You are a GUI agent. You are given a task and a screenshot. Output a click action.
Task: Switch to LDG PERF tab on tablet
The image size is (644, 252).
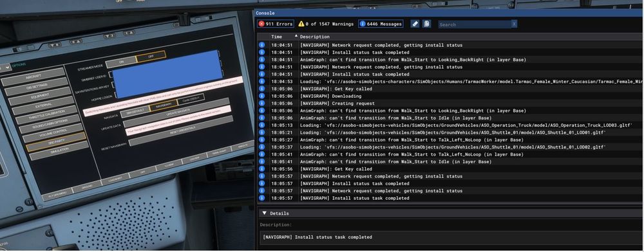click(x=194, y=159)
